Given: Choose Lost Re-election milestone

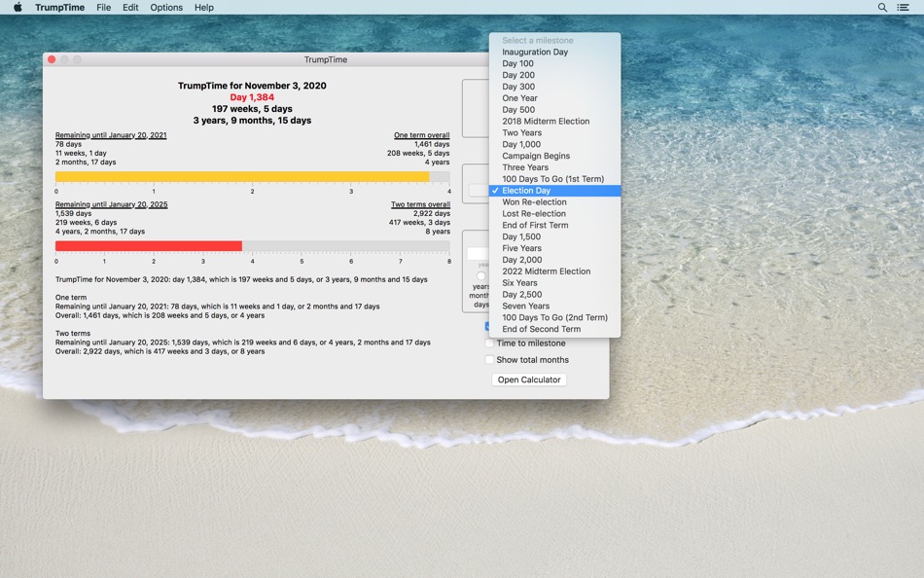Looking at the screenshot, I should 554,213.
